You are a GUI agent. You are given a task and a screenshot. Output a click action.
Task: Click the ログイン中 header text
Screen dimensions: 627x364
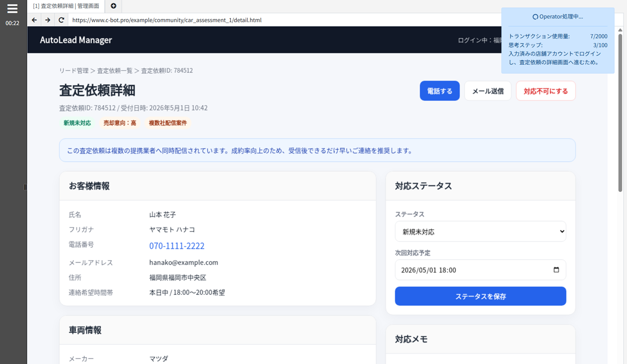click(x=479, y=40)
